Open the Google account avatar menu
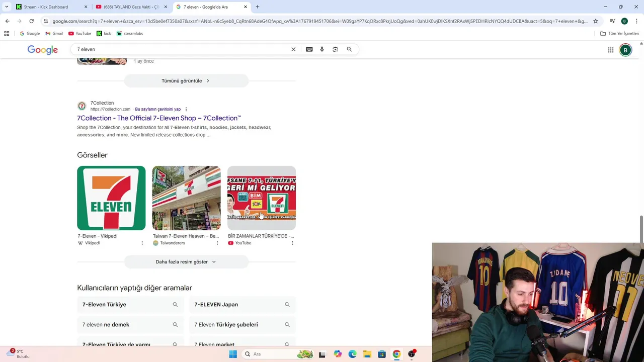 pyautogui.click(x=625, y=50)
